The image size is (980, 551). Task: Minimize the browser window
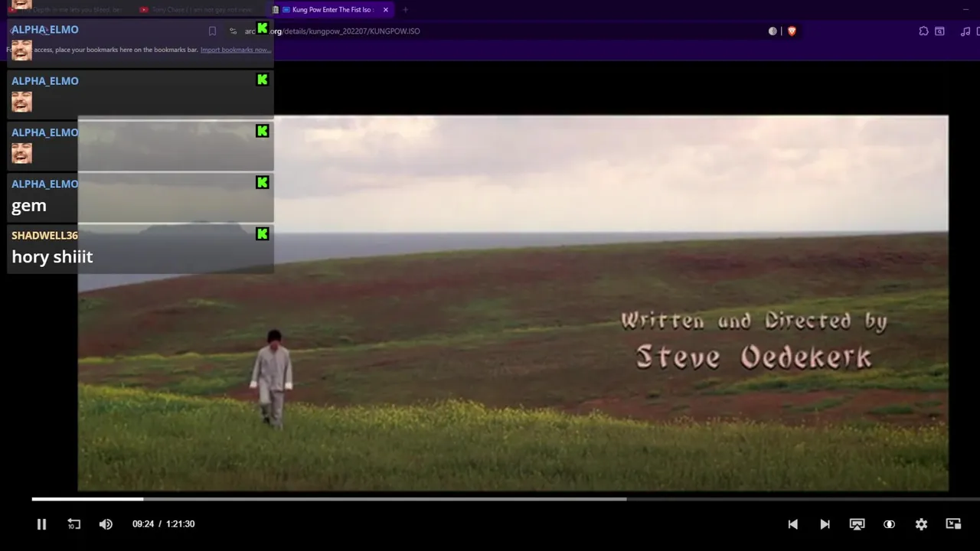(965, 9)
